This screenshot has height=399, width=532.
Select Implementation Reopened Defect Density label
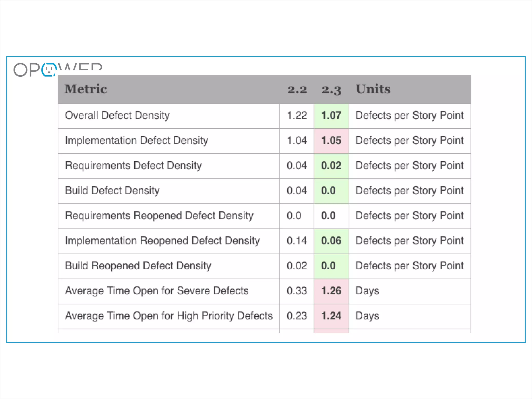click(x=162, y=241)
